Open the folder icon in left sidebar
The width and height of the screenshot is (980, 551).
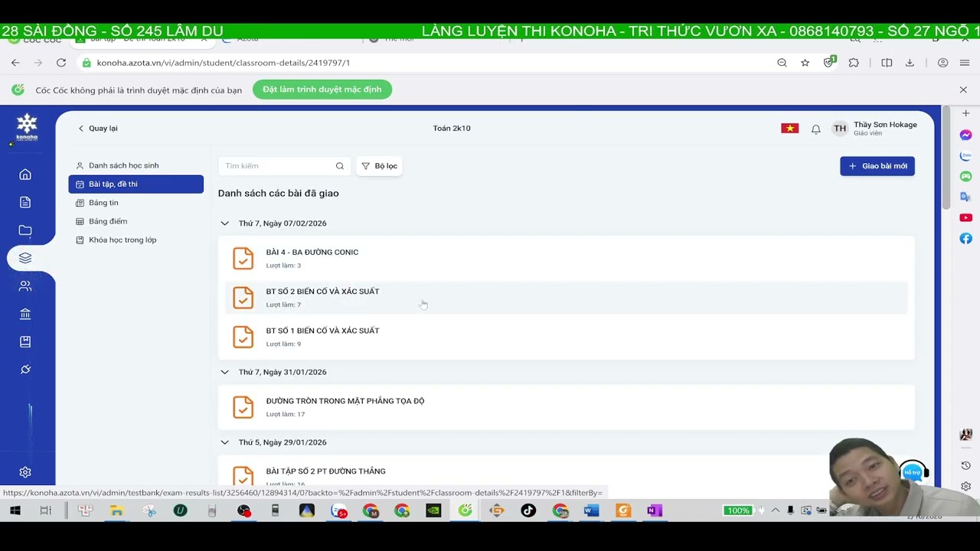(25, 230)
